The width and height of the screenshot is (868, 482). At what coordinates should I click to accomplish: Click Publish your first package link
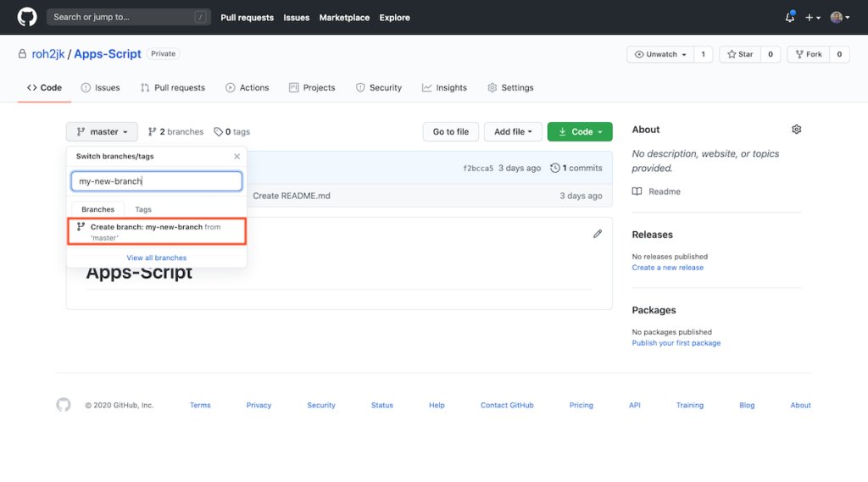coord(676,343)
